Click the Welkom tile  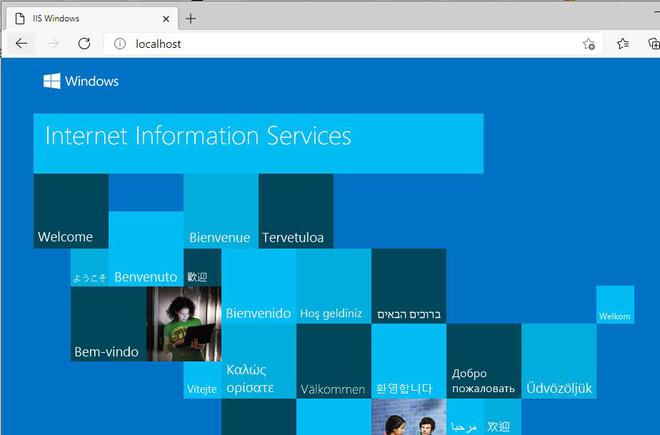click(615, 304)
